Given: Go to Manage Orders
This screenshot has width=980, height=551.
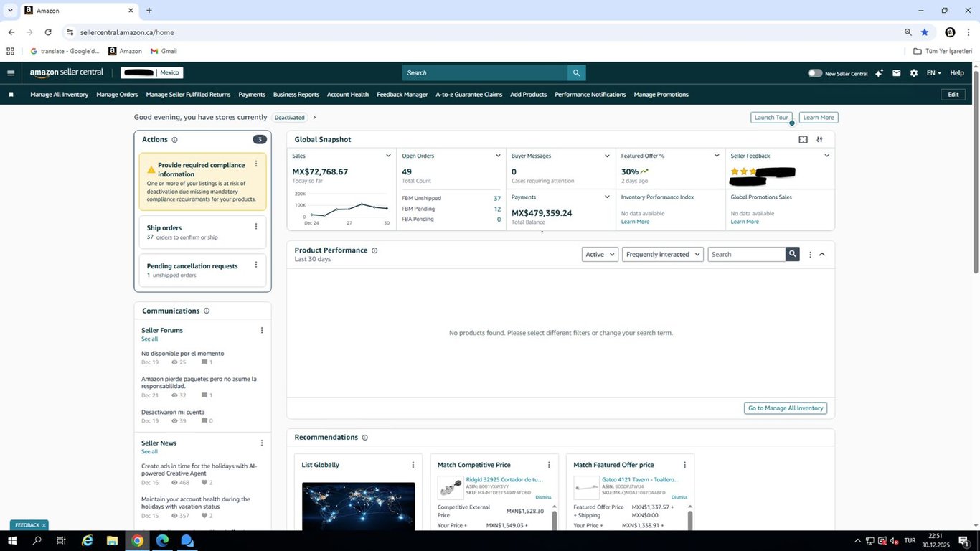Looking at the screenshot, I should click(x=117, y=95).
